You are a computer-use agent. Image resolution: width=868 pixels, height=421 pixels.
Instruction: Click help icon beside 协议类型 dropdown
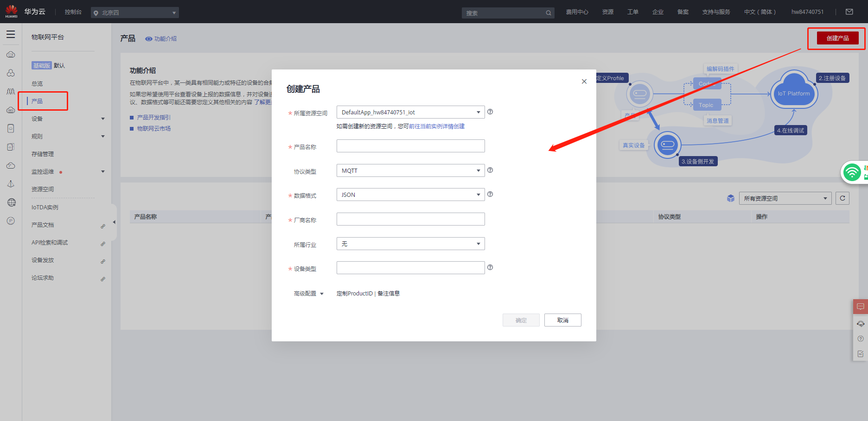pyautogui.click(x=490, y=170)
